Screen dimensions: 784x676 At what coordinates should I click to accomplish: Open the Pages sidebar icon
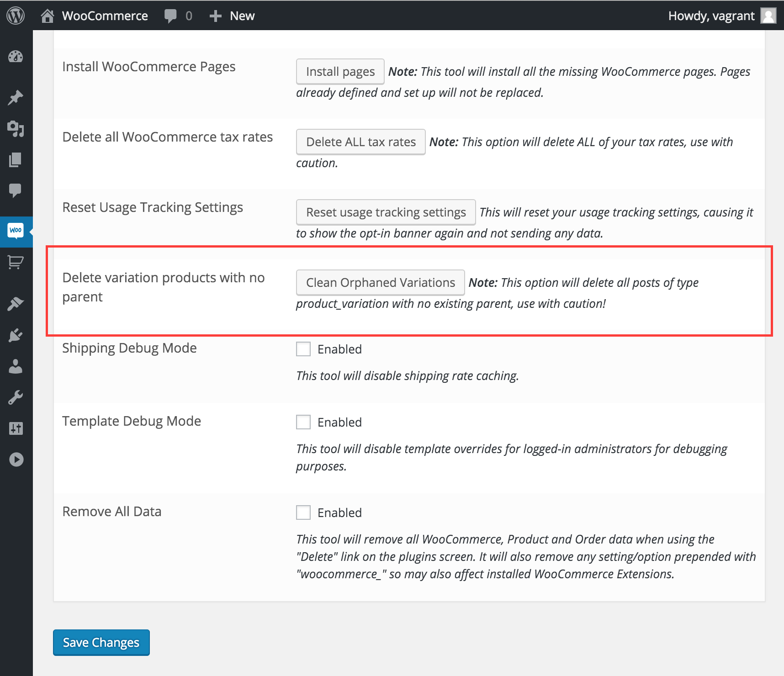click(16, 160)
